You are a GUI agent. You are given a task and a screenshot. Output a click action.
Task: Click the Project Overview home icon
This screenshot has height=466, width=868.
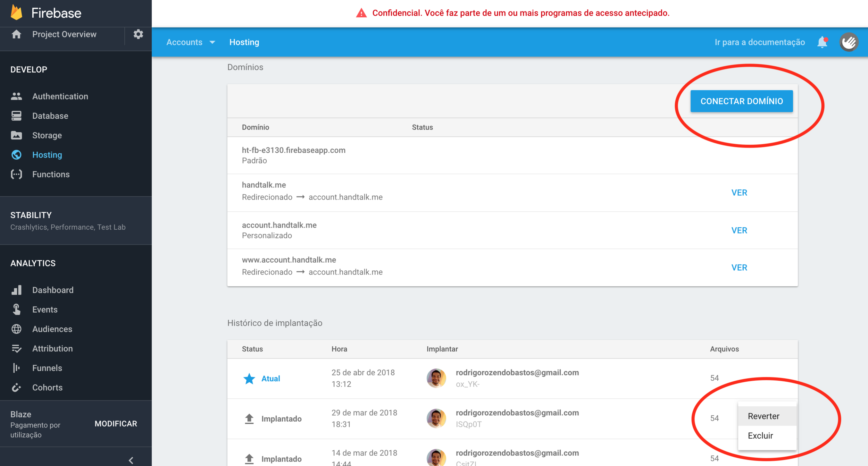pos(16,34)
